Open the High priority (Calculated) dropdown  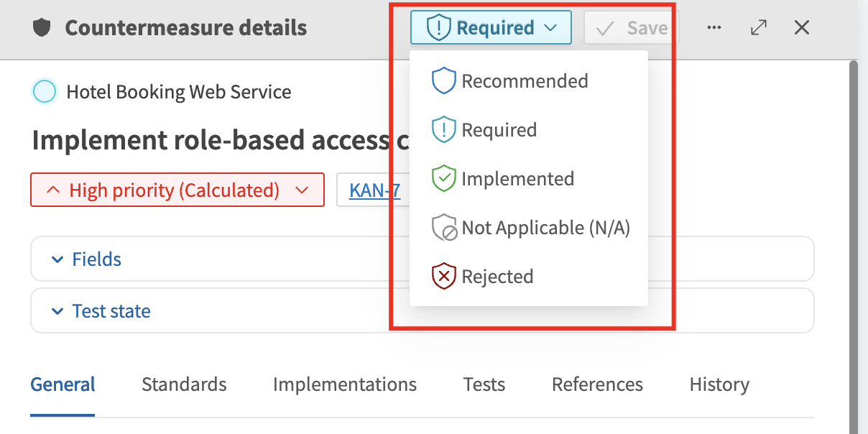pyautogui.click(x=177, y=190)
